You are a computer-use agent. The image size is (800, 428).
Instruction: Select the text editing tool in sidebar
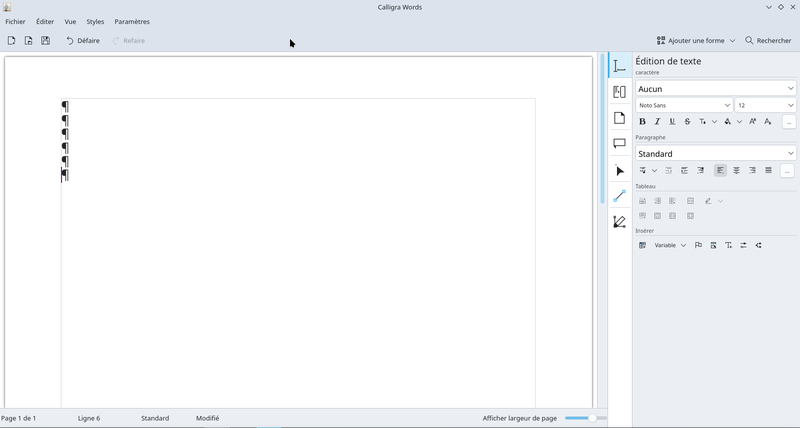(619, 66)
